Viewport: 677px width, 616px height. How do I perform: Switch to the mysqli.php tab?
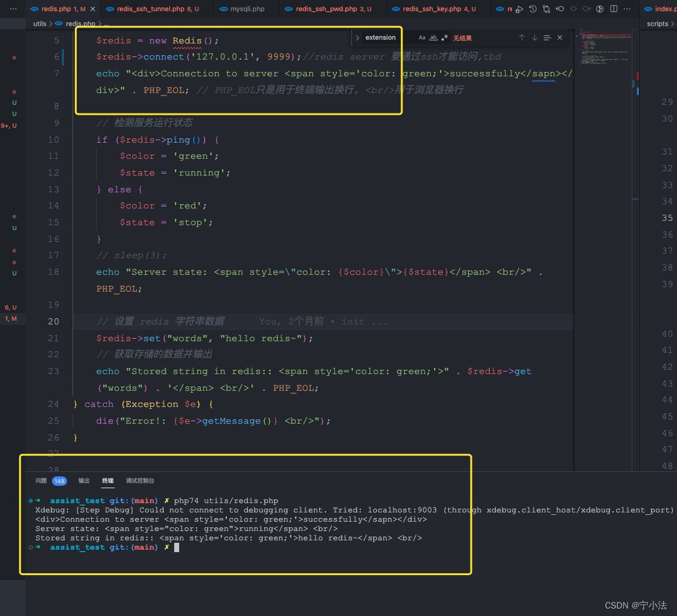(x=248, y=9)
